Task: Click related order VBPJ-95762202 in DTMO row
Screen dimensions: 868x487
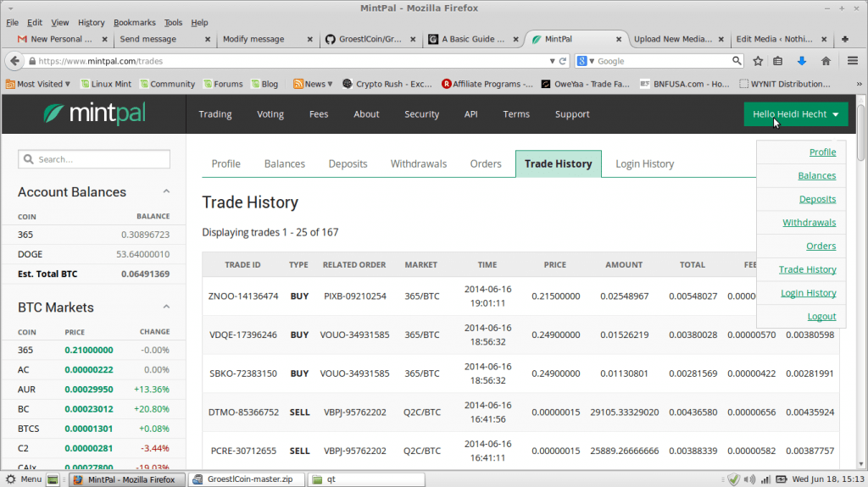Action: [x=355, y=412]
